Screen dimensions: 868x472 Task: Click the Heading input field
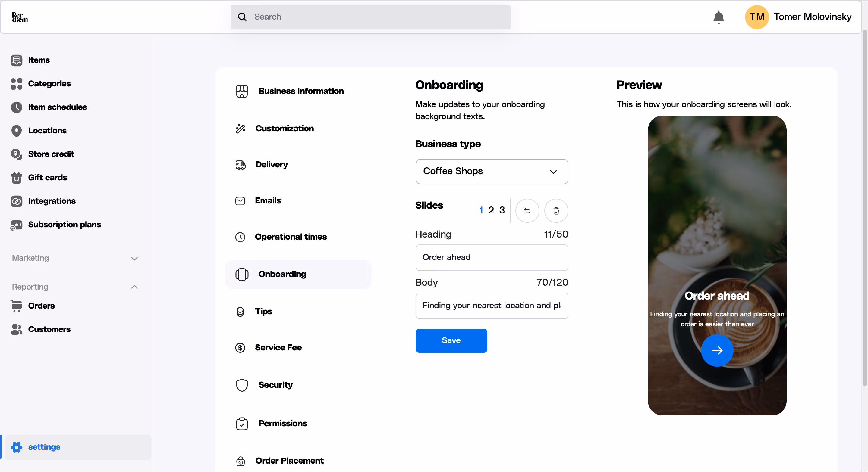[492, 258]
